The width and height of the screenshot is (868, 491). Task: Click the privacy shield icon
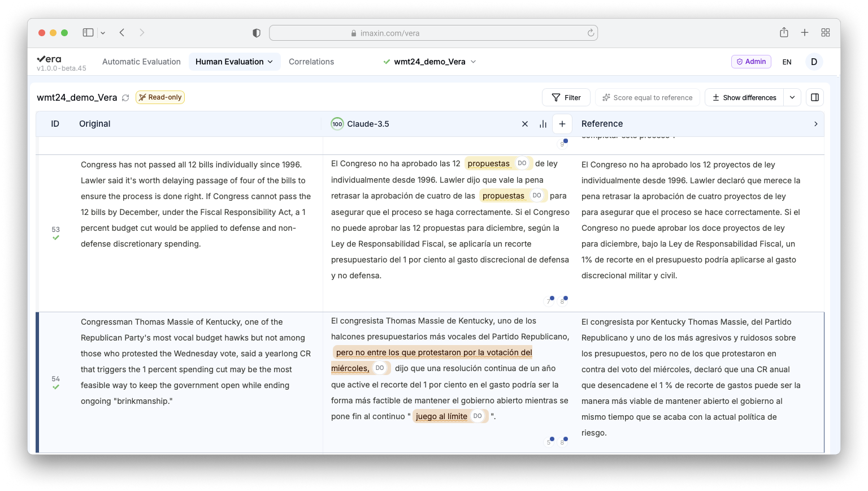click(x=257, y=33)
